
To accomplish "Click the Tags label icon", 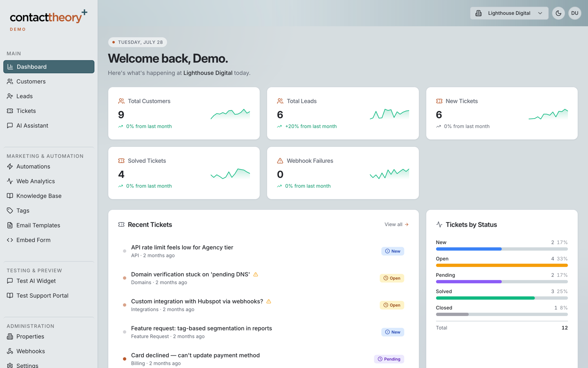I will click(10, 211).
